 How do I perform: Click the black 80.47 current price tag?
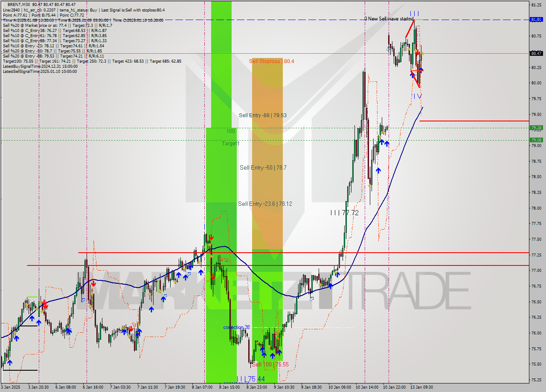536,53
